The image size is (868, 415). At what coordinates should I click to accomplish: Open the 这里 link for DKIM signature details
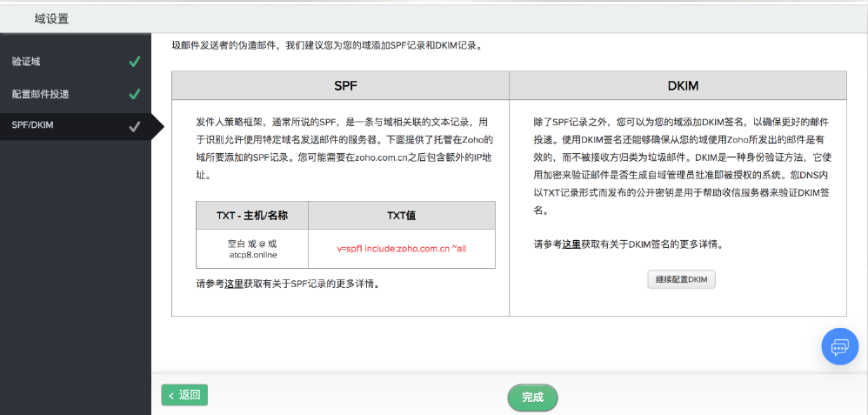571,244
